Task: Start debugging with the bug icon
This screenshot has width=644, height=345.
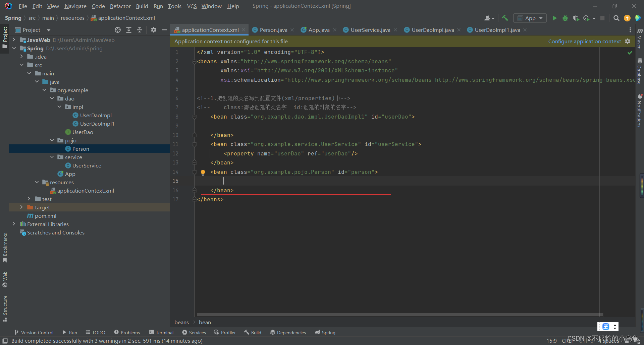Action: [565, 18]
